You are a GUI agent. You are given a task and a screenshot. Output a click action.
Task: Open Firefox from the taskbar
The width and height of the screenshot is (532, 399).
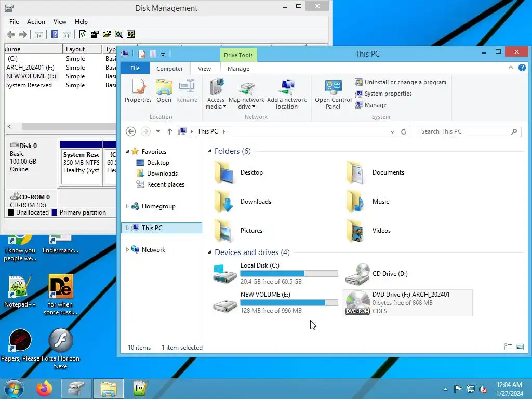[45, 389]
